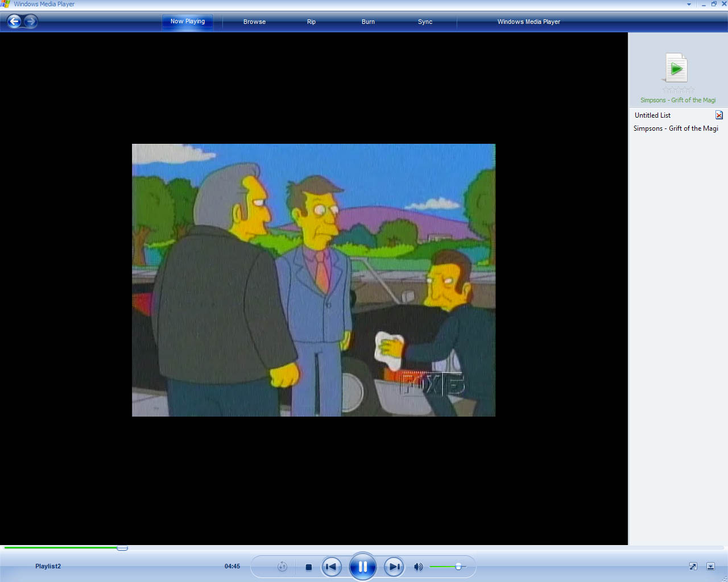The height and width of the screenshot is (582, 728).
Task: Switch to full screen view
Action: 693,566
